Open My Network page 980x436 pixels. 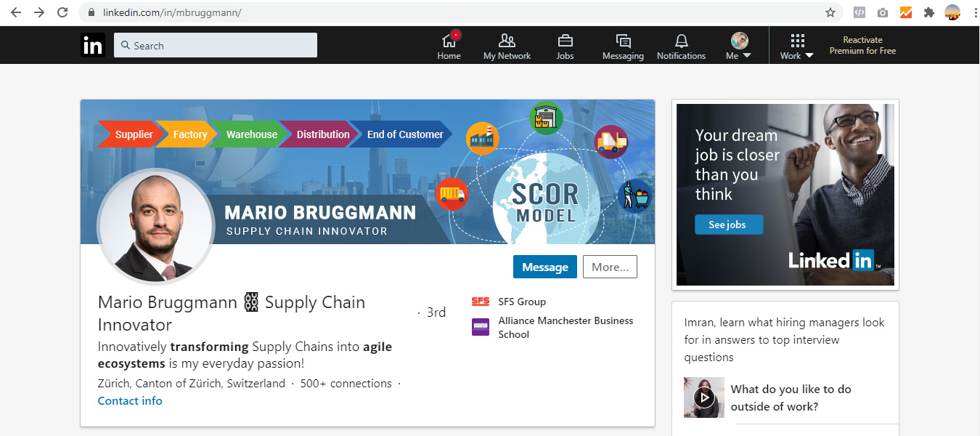[x=507, y=46]
